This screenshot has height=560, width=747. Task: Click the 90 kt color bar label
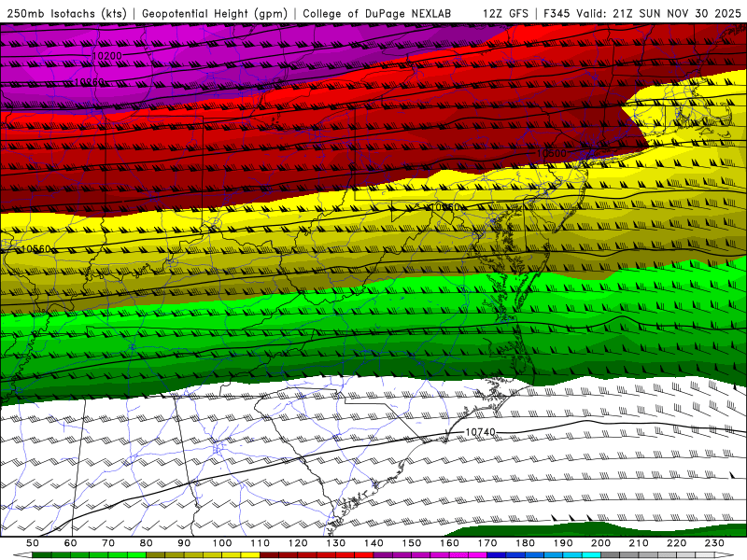(184, 543)
